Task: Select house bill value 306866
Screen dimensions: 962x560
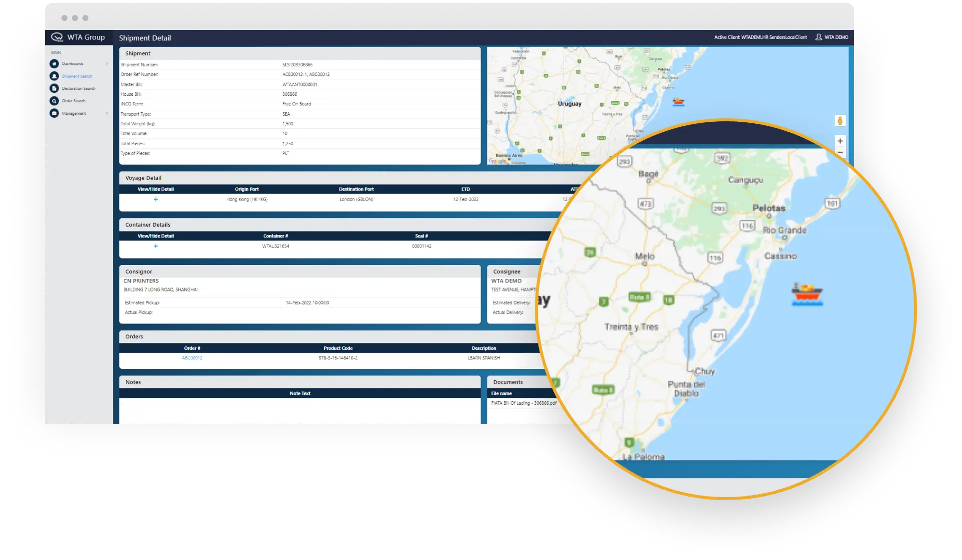Action: click(290, 94)
